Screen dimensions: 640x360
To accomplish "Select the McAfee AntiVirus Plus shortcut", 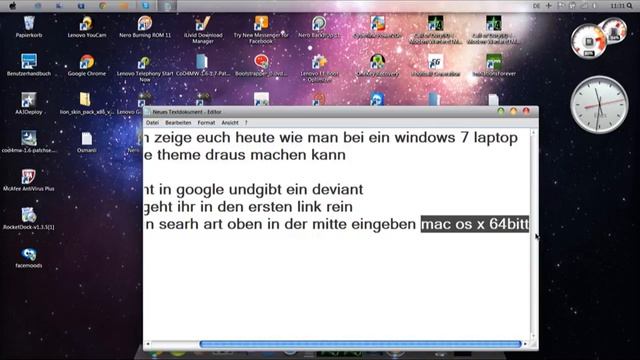I will (x=29, y=180).
